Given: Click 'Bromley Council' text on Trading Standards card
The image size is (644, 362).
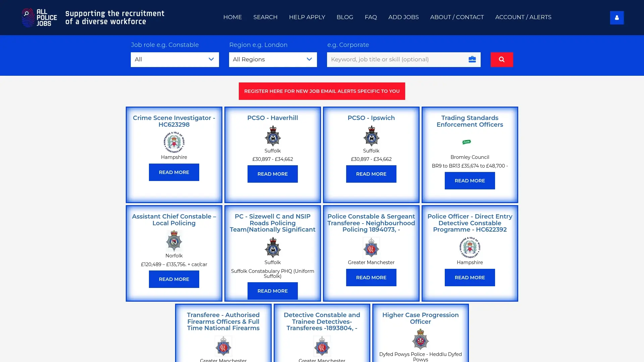Looking at the screenshot, I should pos(470,157).
